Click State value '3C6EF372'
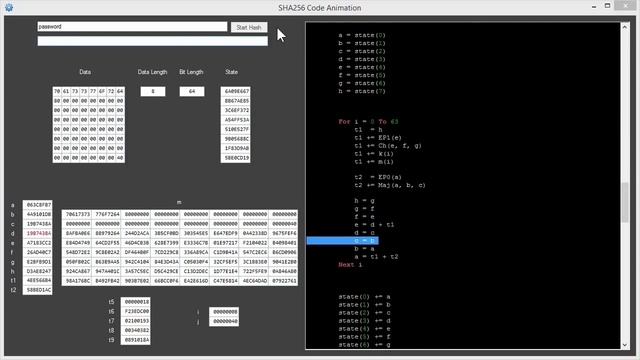The height and width of the screenshot is (360, 640). coord(236,110)
